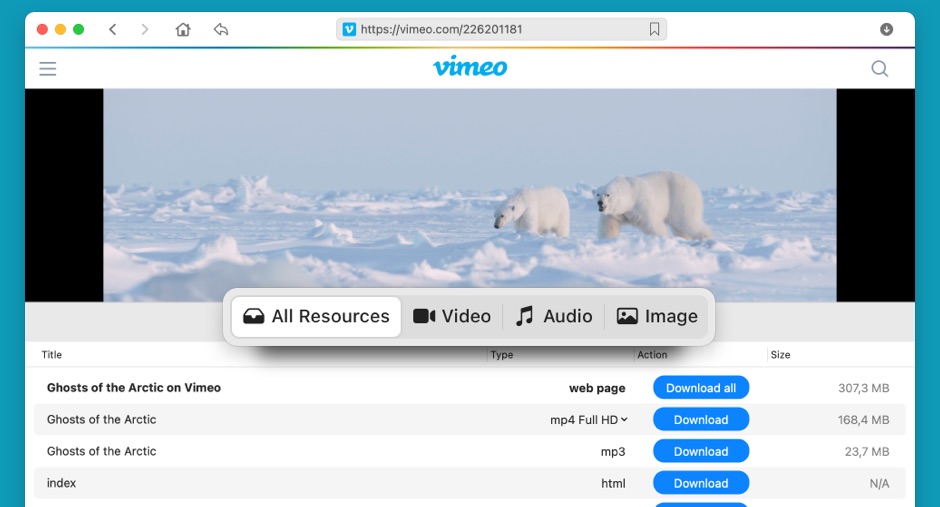Open the downloads arrow icon
The height and width of the screenshot is (507, 940).
(x=886, y=29)
